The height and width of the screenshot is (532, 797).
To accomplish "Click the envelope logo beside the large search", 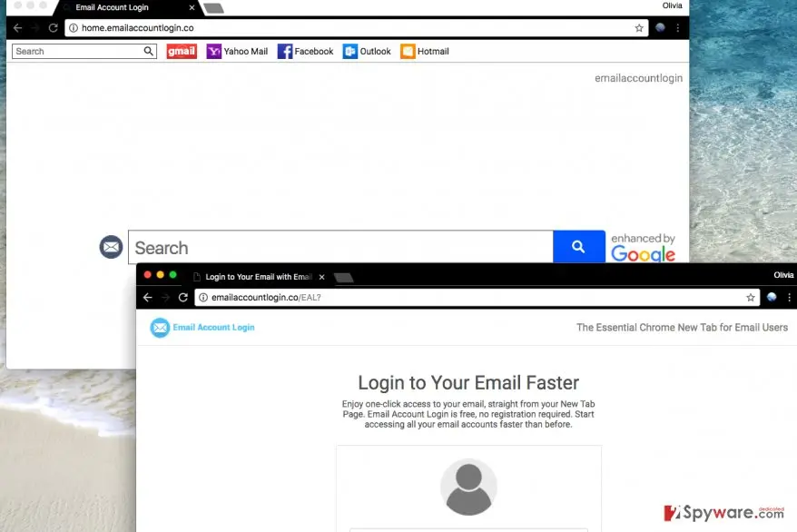I will [x=111, y=247].
